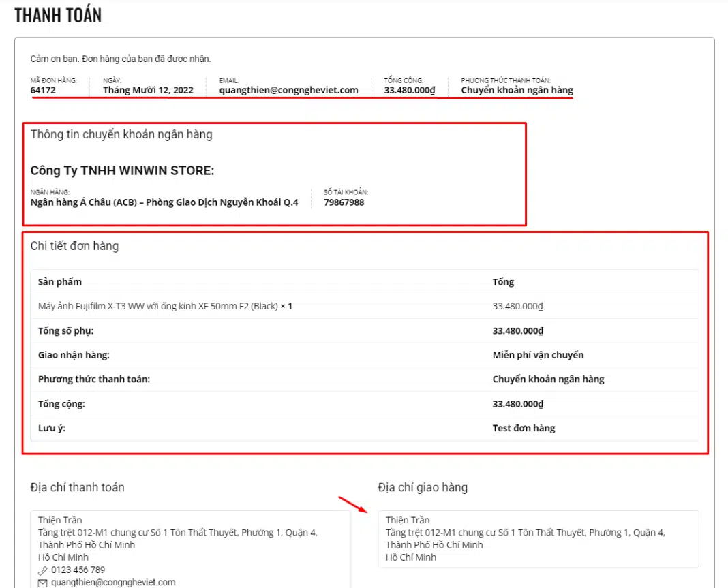
Task: Click the Tổng số phụ label
Action: point(66,331)
